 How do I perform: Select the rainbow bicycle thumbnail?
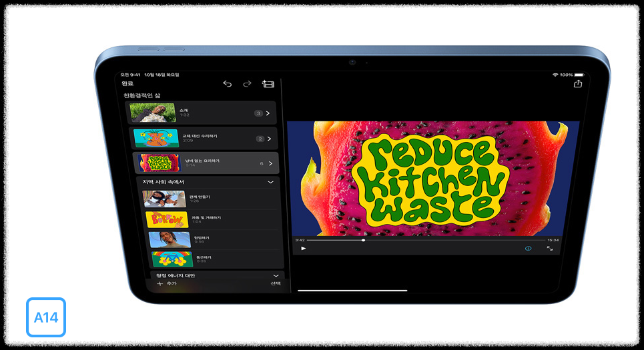[x=172, y=259]
